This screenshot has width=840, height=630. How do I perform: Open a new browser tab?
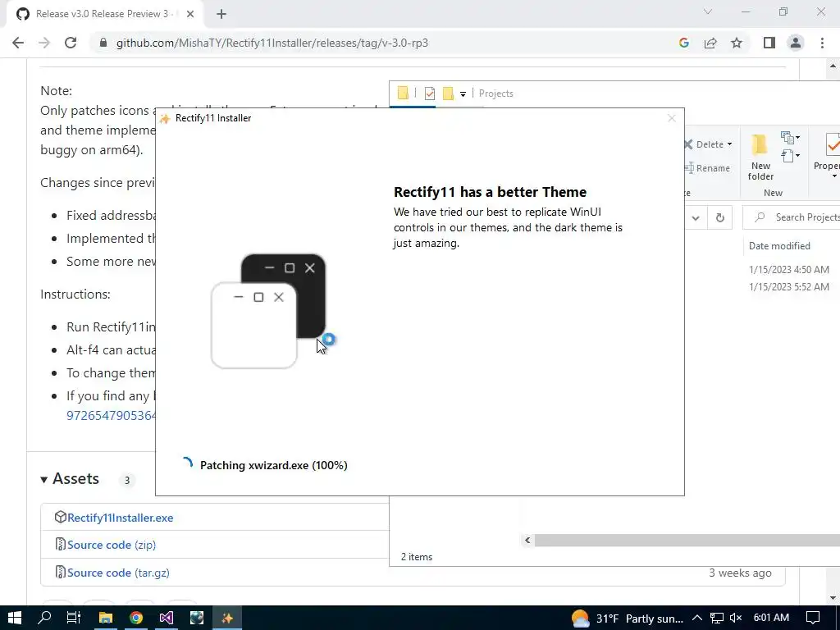click(x=221, y=15)
